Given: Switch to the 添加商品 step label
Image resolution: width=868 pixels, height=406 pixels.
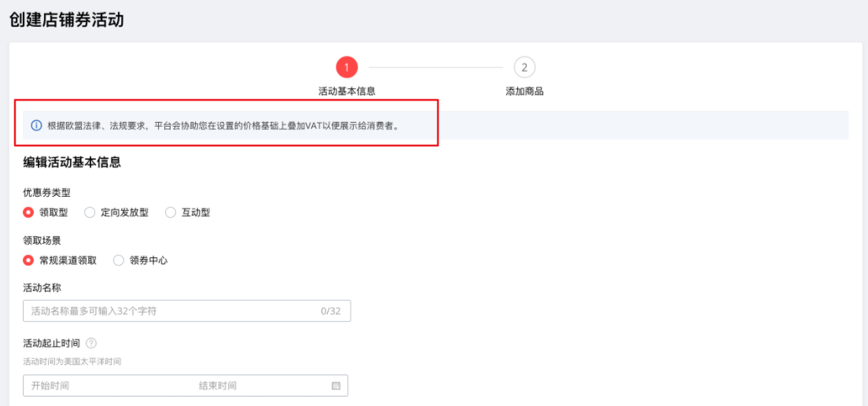Looking at the screenshot, I should 524,91.
